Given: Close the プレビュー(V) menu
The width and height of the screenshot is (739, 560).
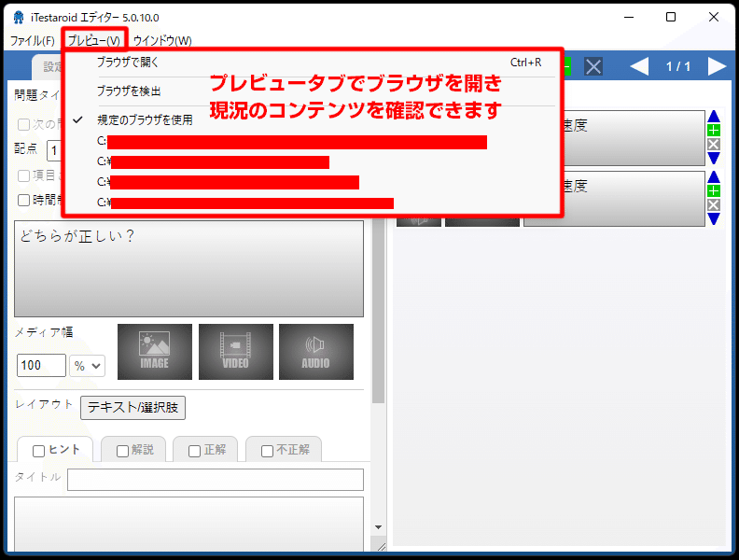Looking at the screenshot, I should tap(94, 40).
